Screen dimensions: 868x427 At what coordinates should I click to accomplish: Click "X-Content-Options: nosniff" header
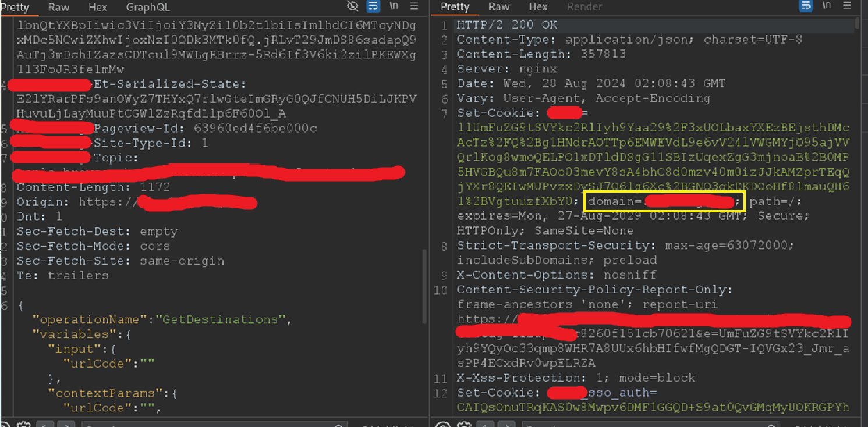point(557,275)
